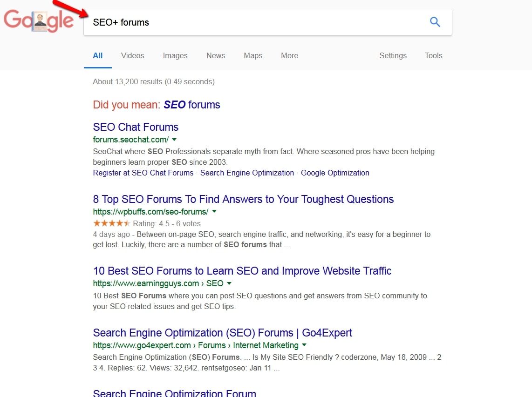Open the search Tools menu
Screen dimensions: 532x397
[x=434, y=55]
